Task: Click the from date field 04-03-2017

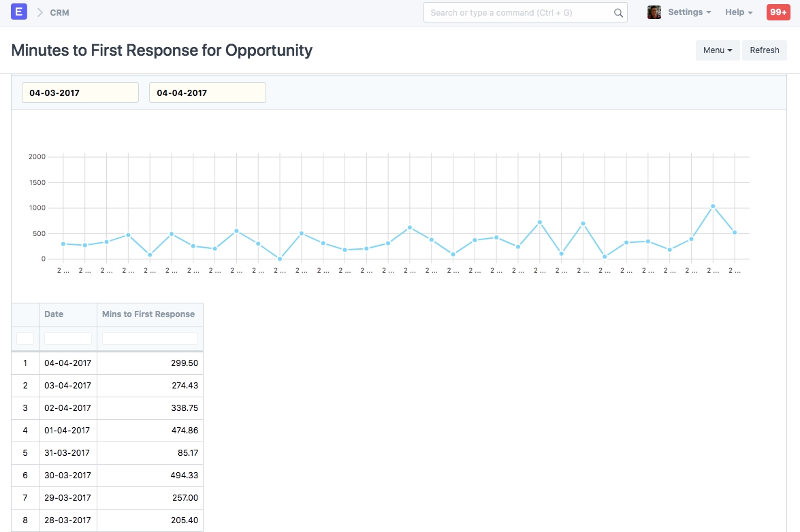Action: [x=80, y=93]
